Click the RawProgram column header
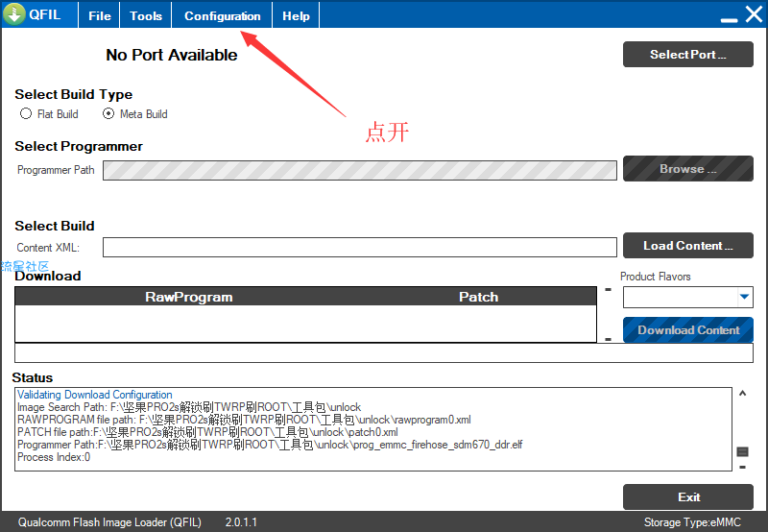 188,297
